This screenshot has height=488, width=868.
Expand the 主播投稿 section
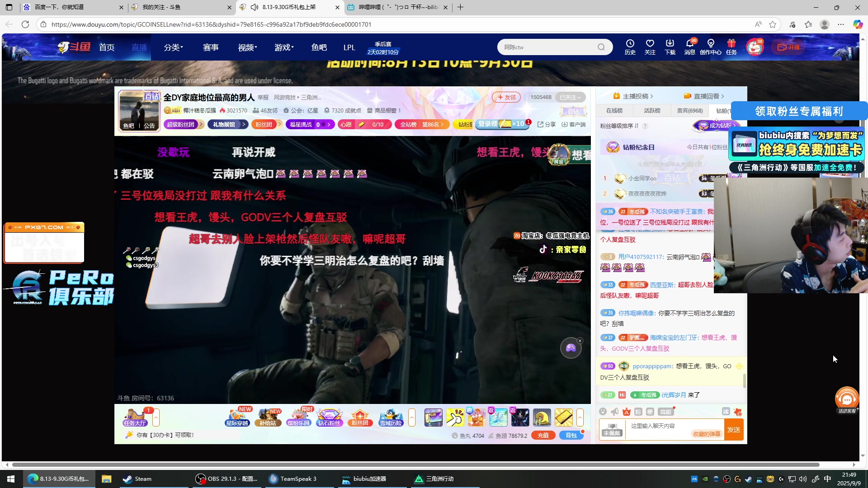(x=633, y=96)
